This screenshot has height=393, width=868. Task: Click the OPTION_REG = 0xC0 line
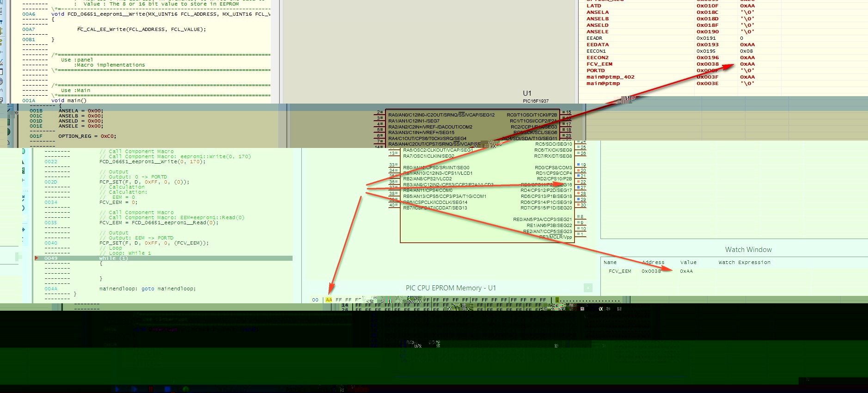87,136
